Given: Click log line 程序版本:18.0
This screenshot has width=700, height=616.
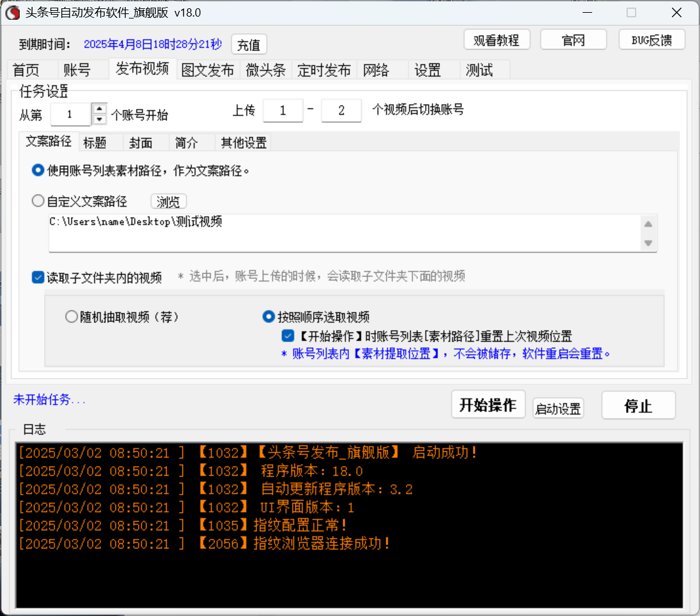Looking at the screenshot, I should tap(191, 471).
